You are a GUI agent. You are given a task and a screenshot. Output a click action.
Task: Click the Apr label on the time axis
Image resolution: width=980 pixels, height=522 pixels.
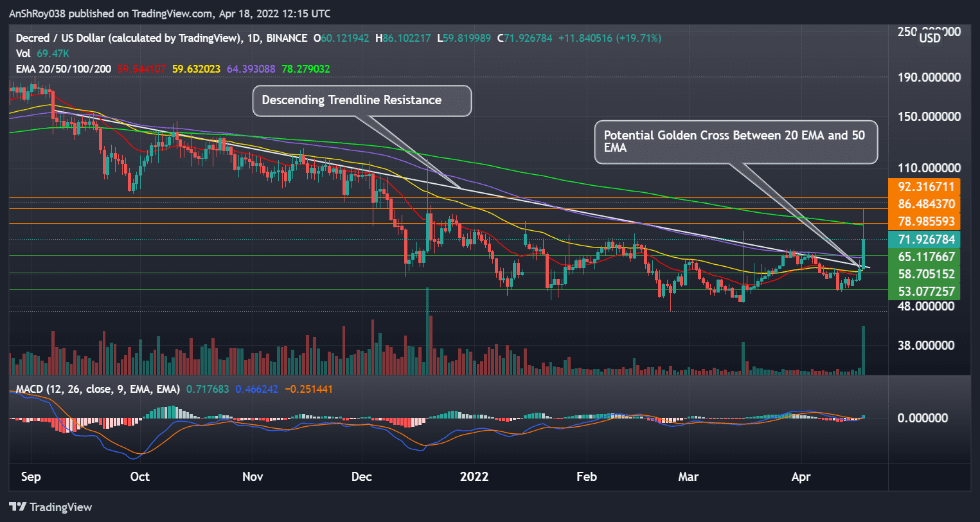click(801, 477)
